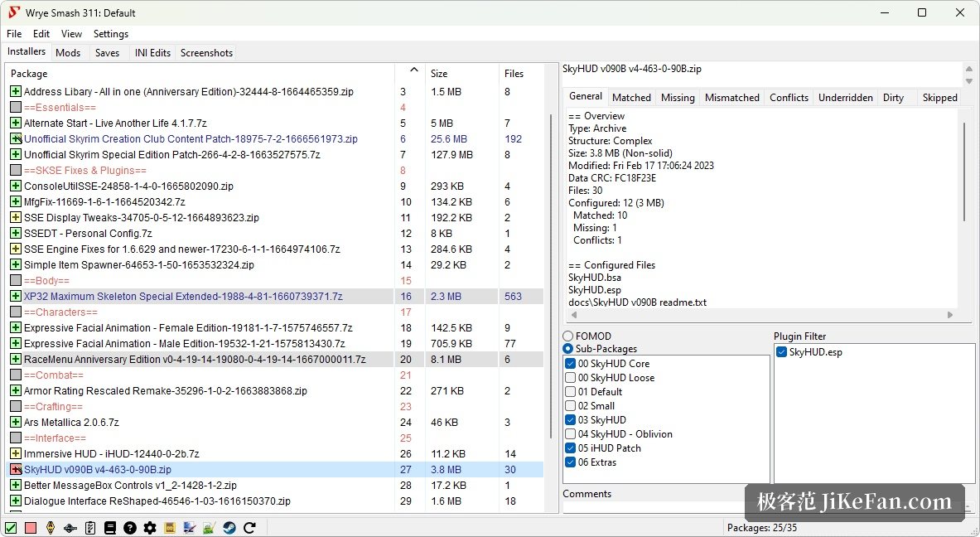
Task: Click the green image editor launcher icon
Action: (x=210, y=528)
